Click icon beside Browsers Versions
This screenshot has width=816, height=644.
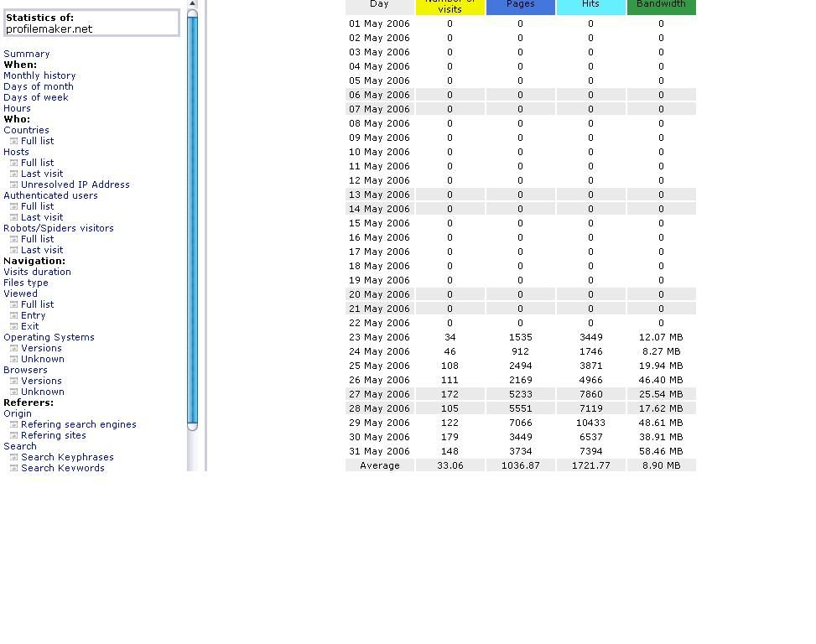click(14, 382)
